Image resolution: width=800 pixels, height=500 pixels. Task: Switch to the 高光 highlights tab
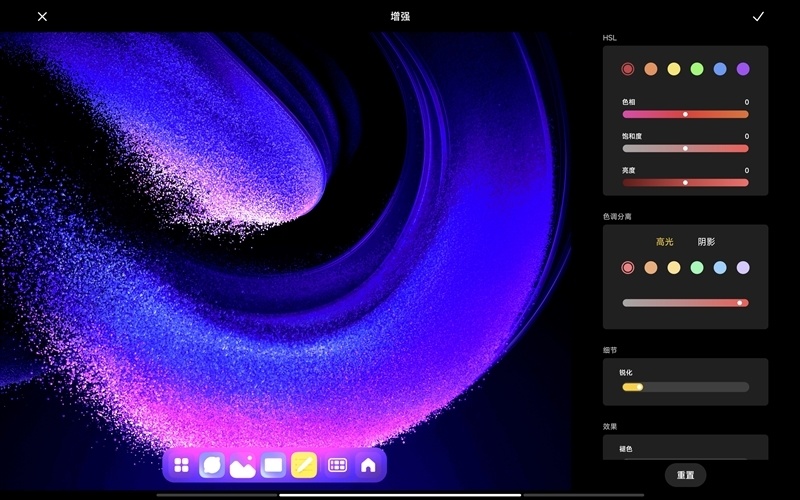point(664,242)
